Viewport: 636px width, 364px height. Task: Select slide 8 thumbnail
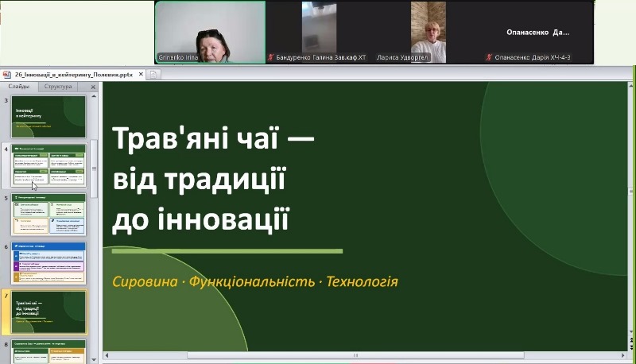[x=48, y=351]
